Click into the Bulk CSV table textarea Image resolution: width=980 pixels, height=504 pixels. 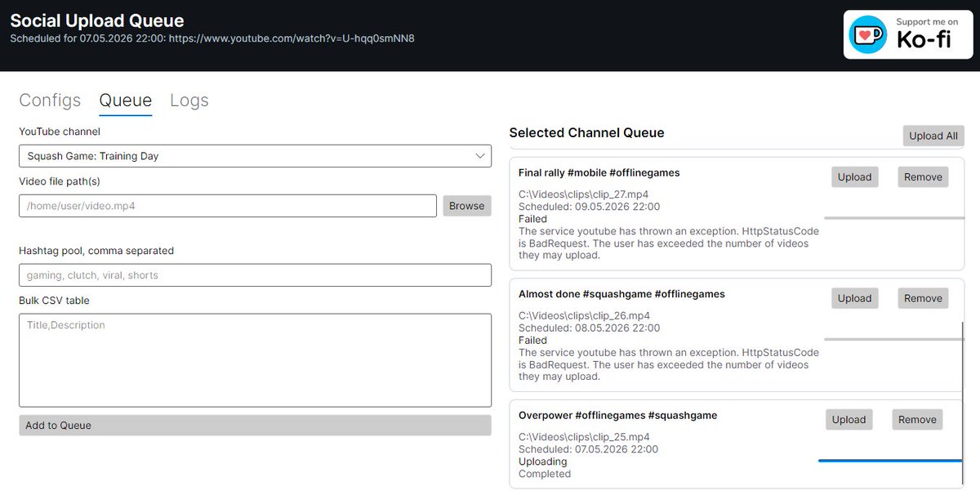255,360
